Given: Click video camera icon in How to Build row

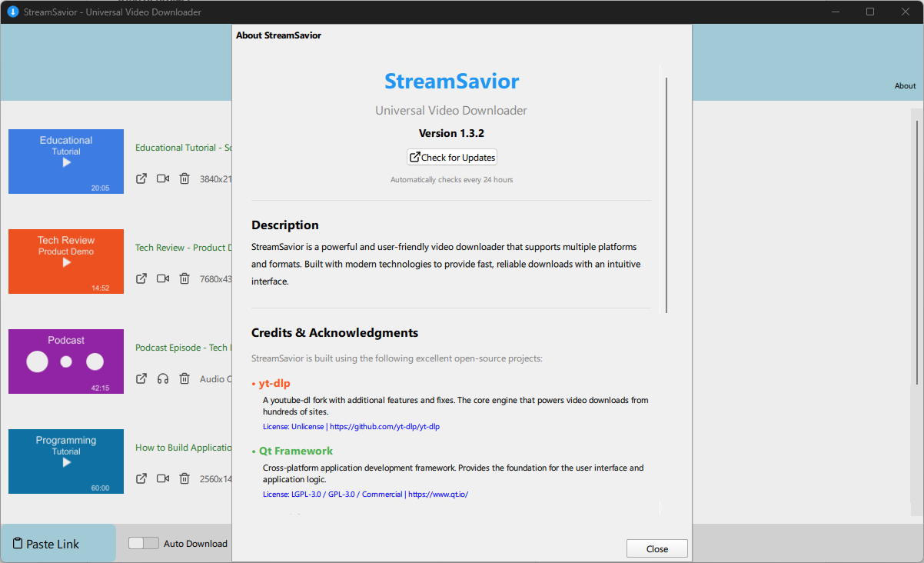Looking at the screenshot, I should [163, 478].
